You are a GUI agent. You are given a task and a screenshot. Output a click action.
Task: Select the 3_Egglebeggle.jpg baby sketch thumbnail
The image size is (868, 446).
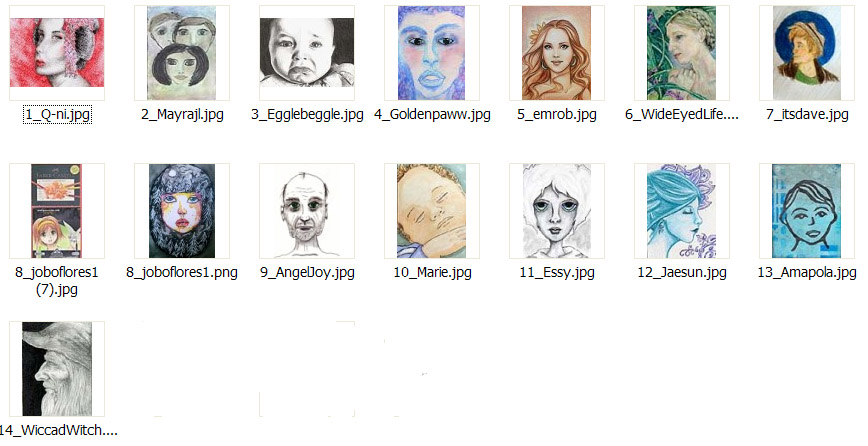307,53
